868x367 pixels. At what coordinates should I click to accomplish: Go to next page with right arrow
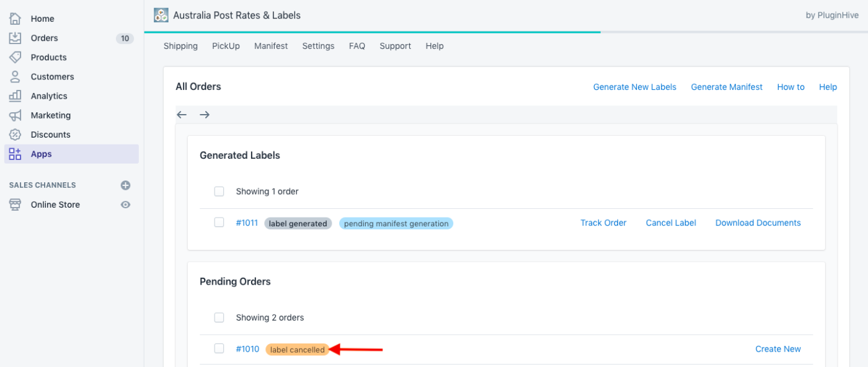point(205,115)
